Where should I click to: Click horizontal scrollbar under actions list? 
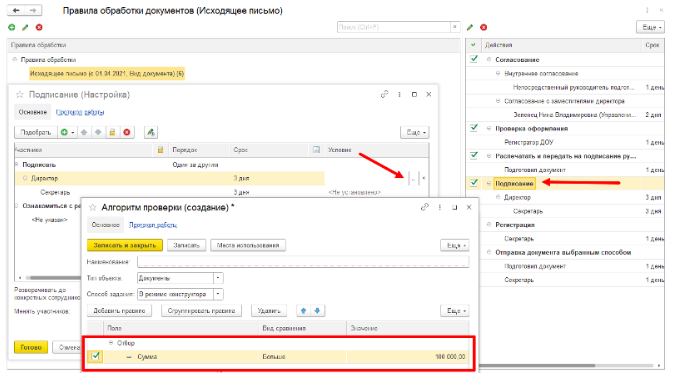[537, 365]
